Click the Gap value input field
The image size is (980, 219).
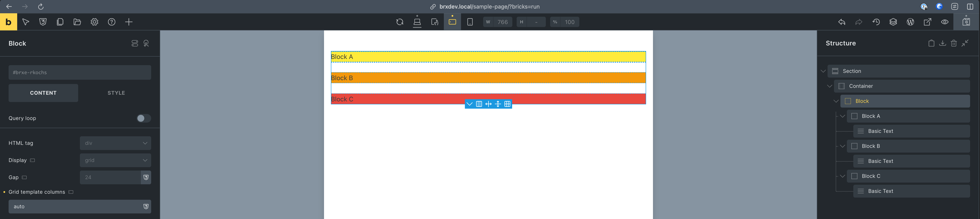[x=110, y=177]
